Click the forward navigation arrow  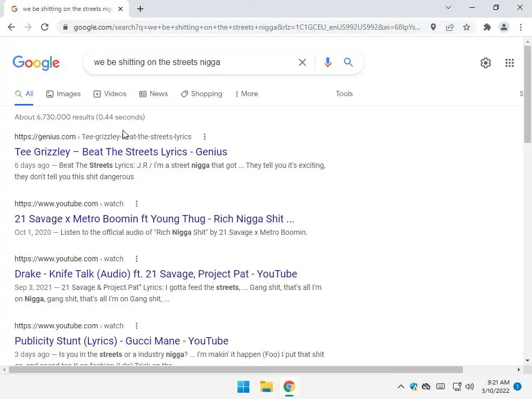coord(28,27)
